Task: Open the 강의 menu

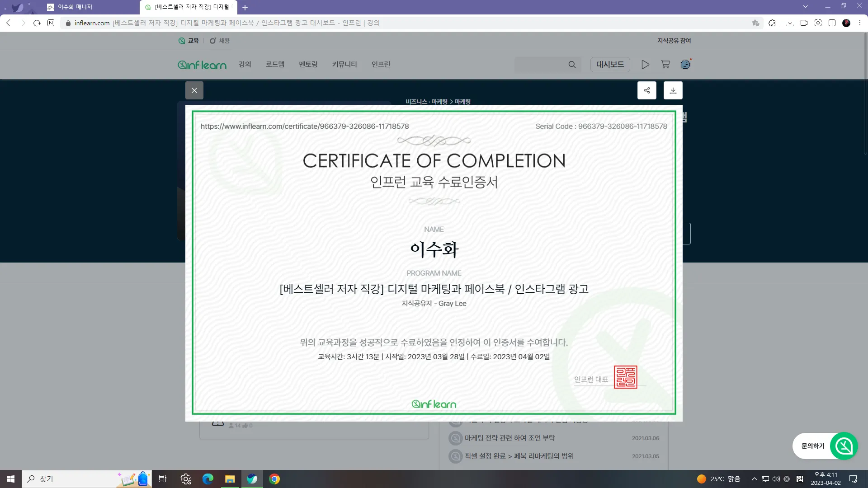Action: pyautogui.click(x=245, y=65)
